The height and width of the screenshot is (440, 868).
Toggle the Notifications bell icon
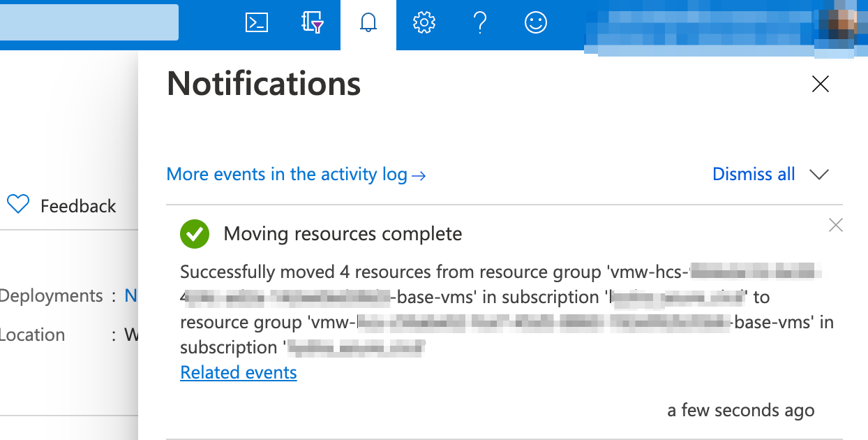[368, 23]
